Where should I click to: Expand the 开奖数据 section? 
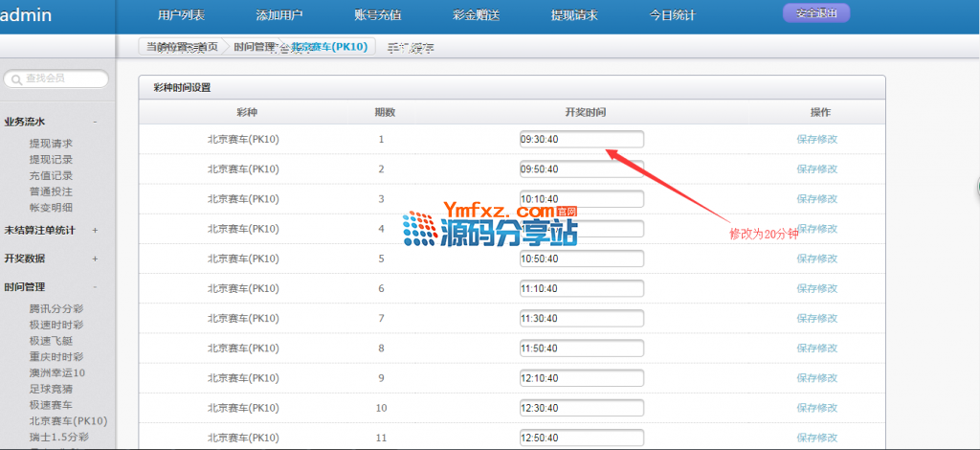pos(95,259)
